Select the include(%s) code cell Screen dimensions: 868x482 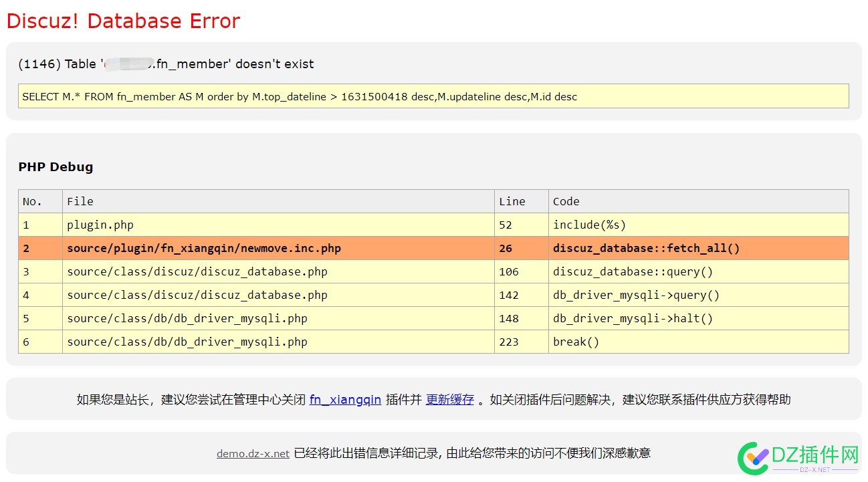click(x=699, y=225)
